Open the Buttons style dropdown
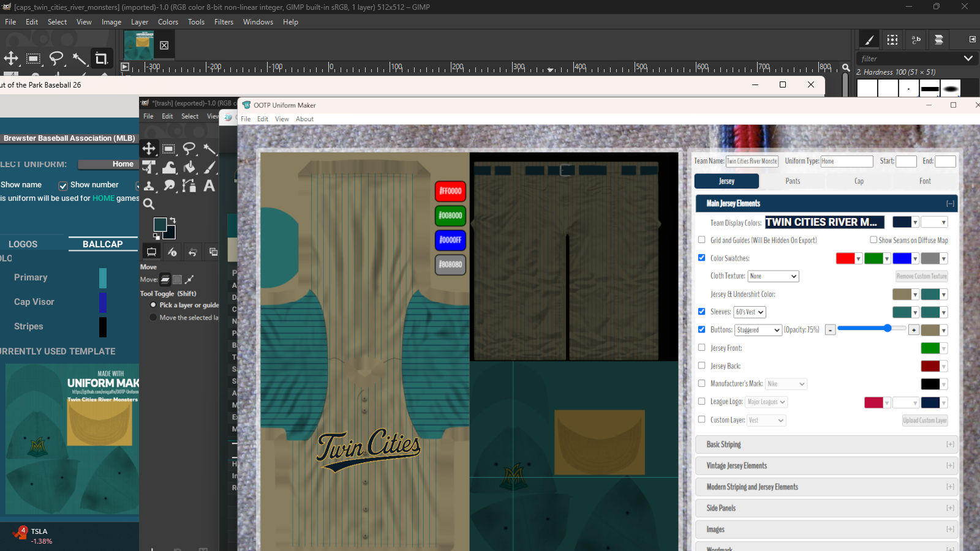980x551 pixels. click(x=758, y=330)
